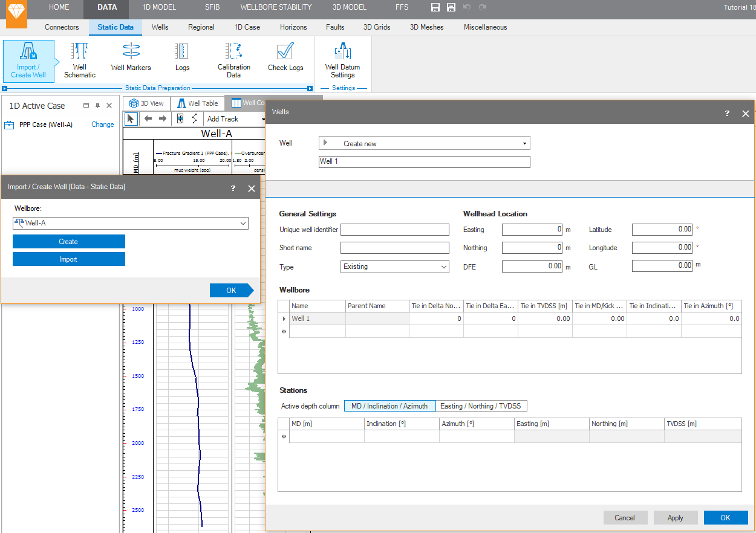Pin the 1D Active Case panel
Image resolution: width=756 pixels, height=533 pixels.
(98, 106)
